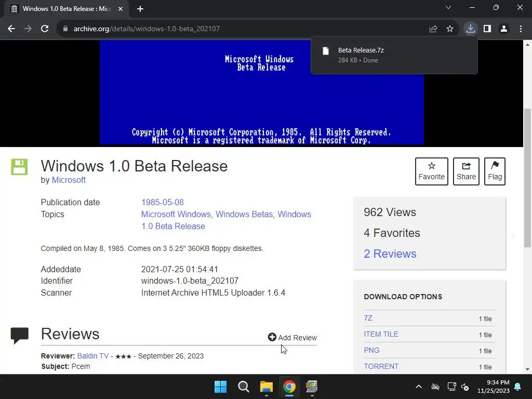
Task: Open the notifications bell
Action: point(518,387)
